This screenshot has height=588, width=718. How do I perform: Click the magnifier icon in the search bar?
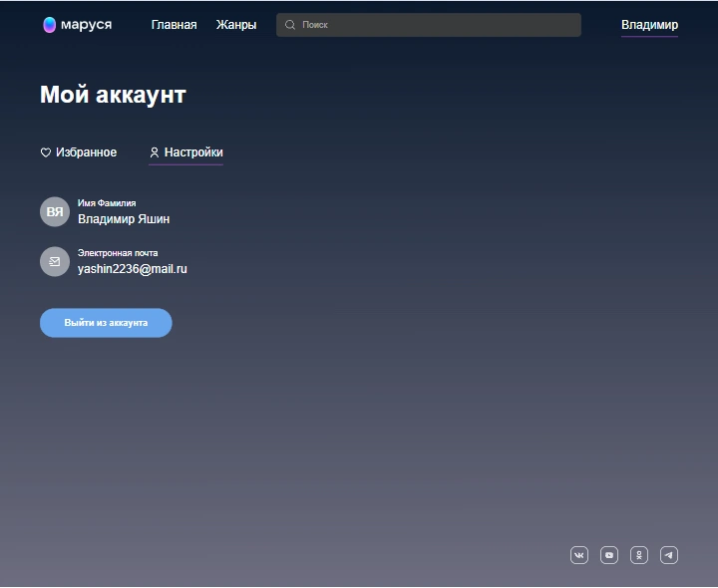pos(290,25)
